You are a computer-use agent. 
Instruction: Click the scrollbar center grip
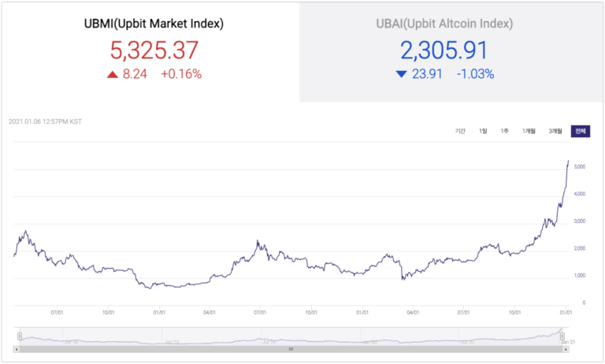[291, 349]
